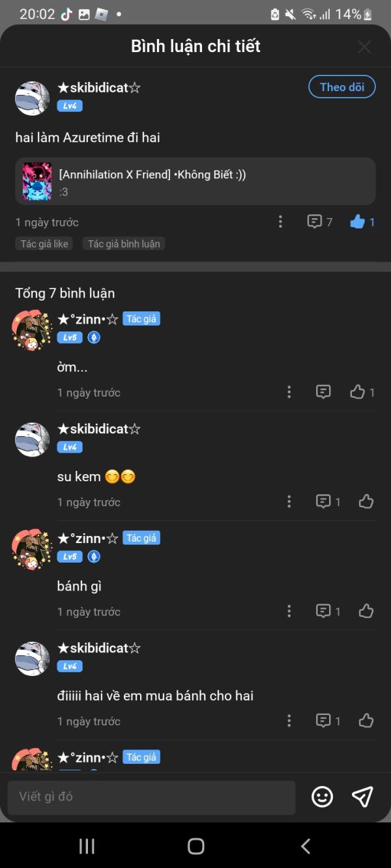Like the "bánh gì" comment
The width and height of the screenshot is (391, 868).
coord(366,611)
